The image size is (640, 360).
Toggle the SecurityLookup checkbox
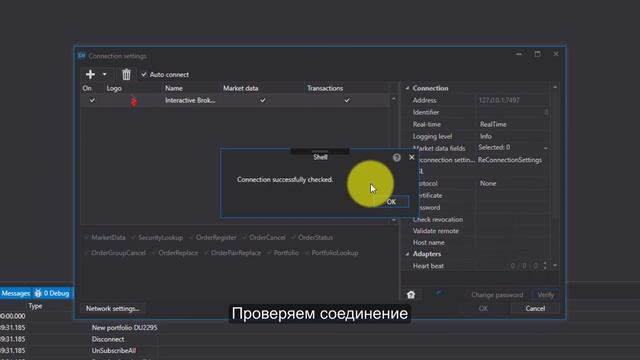coord(133,238)
